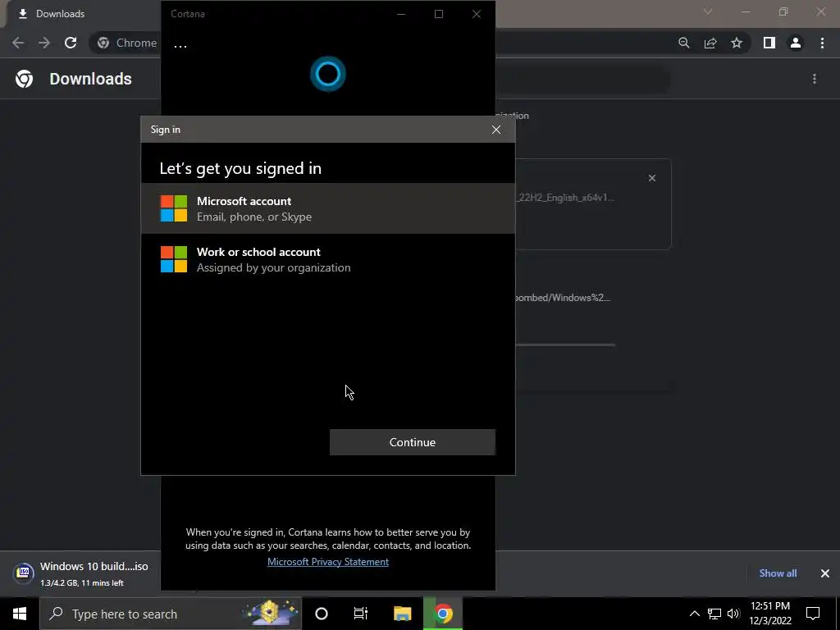Go back in Chrome
Viewport: 840px width, 630px height.
click(18, 43)
